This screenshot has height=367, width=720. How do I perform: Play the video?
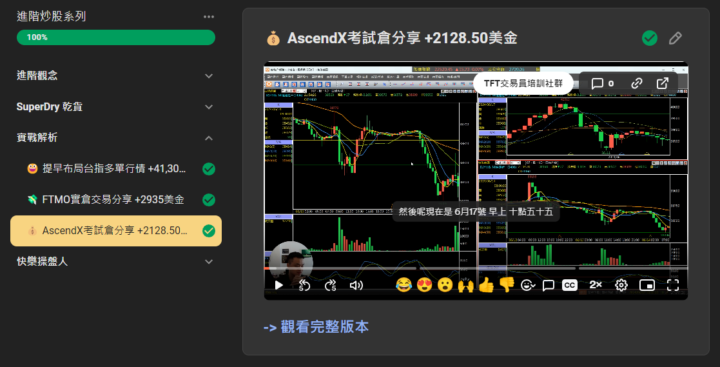coord(279,285)
